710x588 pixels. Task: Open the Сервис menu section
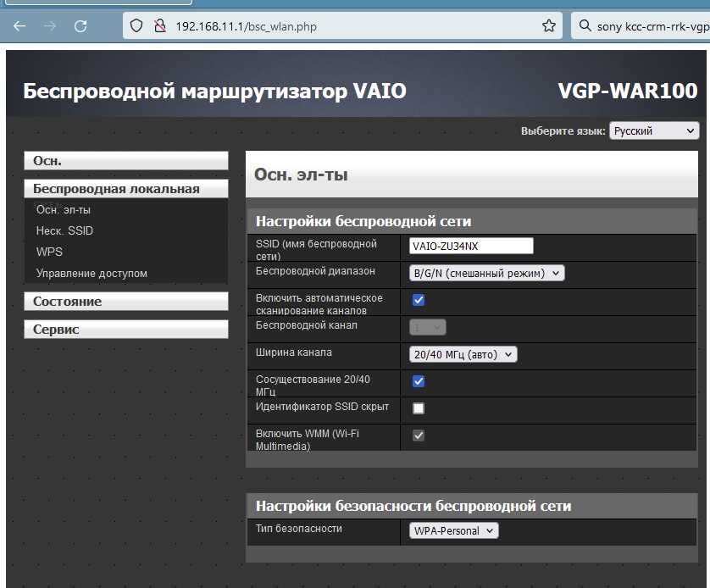click(126, 330)
